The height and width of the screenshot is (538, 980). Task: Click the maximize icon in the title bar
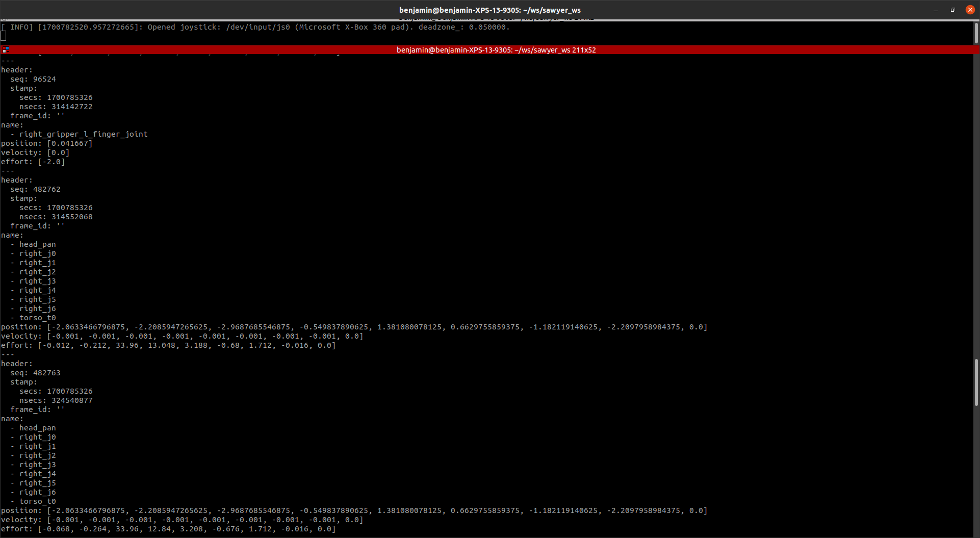[952, 10]
